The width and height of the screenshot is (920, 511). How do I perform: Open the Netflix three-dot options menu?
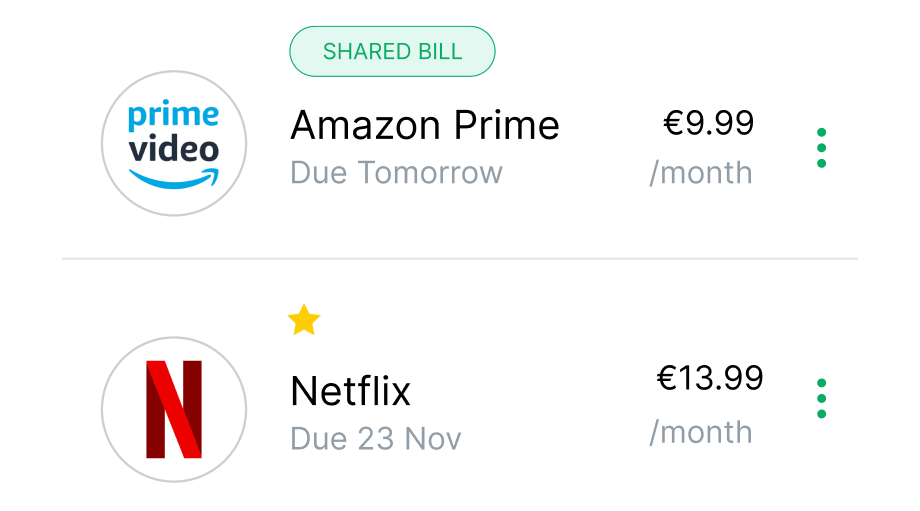[821, 398]
